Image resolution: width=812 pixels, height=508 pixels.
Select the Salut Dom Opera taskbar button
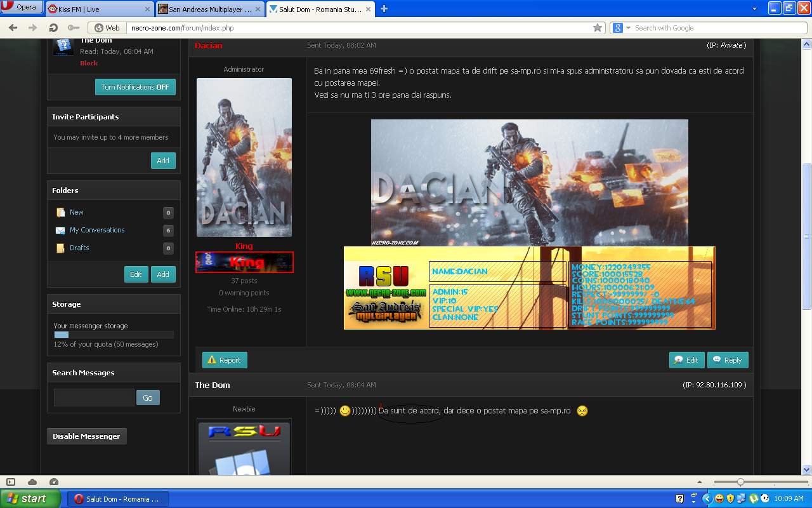118,499
